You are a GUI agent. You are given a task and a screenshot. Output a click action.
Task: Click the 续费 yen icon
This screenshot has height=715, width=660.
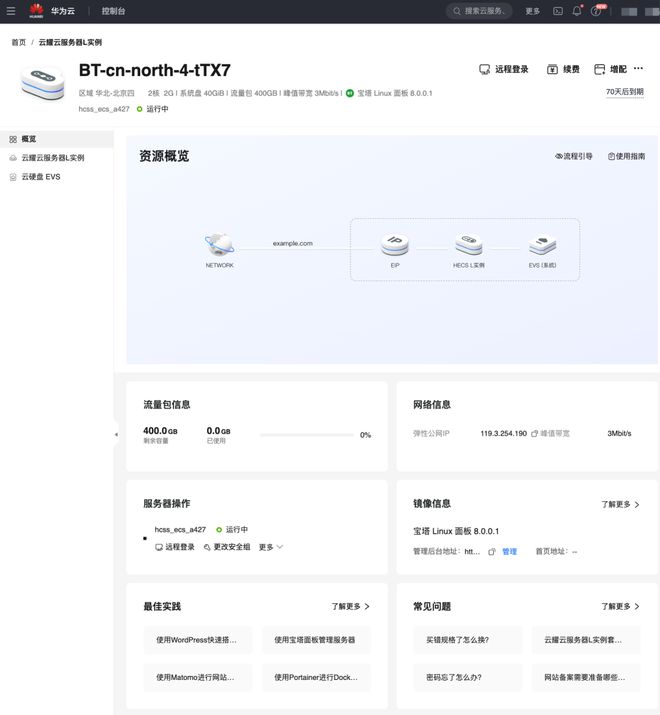pos(552,69)
